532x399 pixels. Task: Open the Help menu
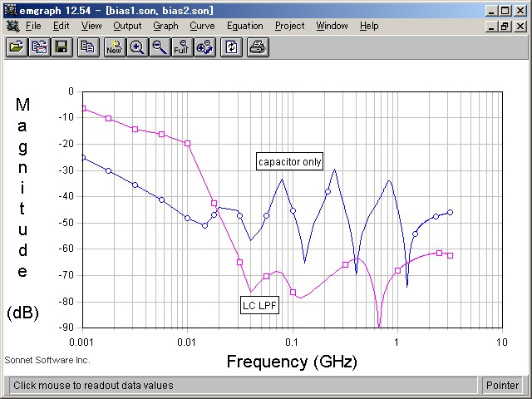tap(369, 26)
